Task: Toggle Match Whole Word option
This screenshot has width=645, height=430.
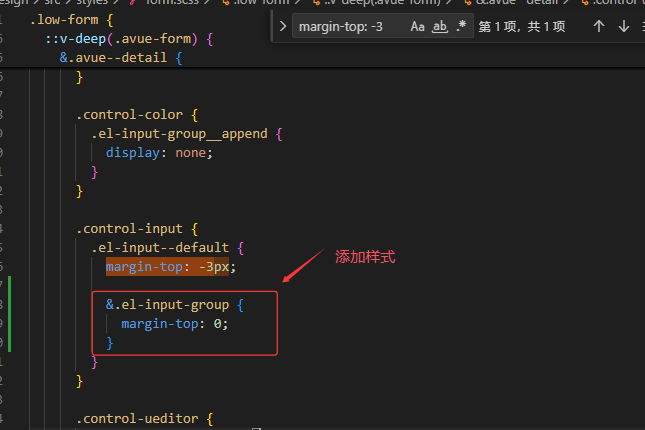Action: click(439, 27)
